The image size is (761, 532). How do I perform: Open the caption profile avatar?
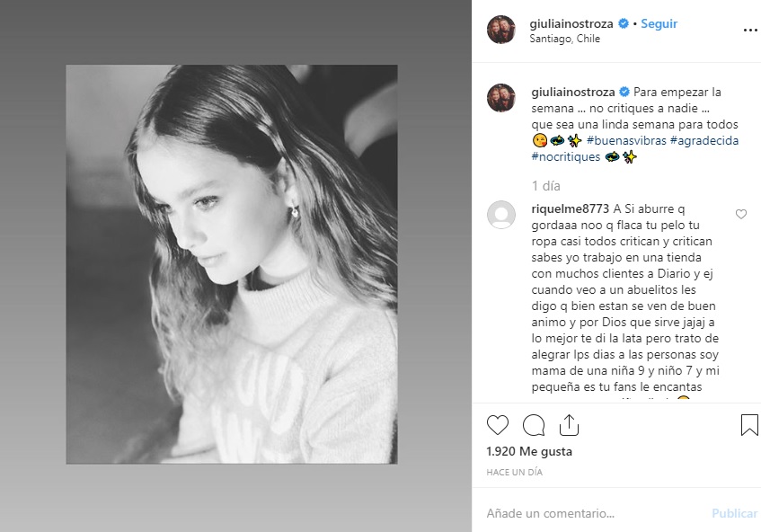click(500, 98)
